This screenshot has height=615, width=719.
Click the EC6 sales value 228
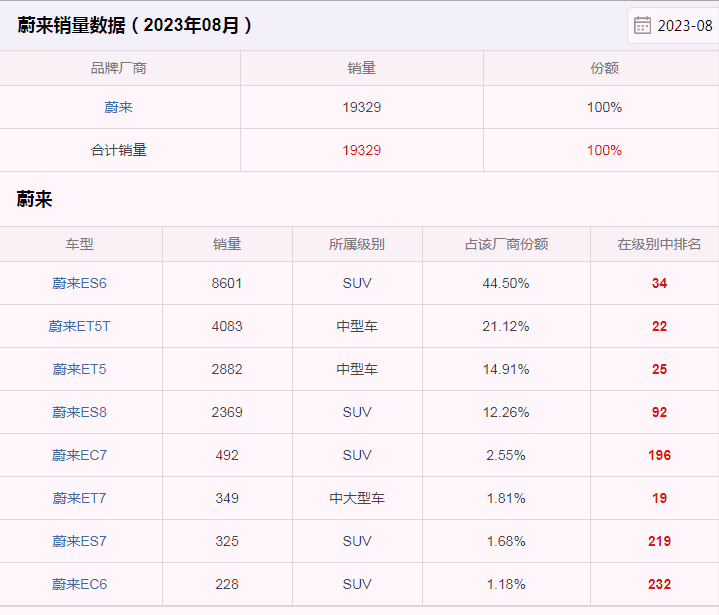(227, 584)
